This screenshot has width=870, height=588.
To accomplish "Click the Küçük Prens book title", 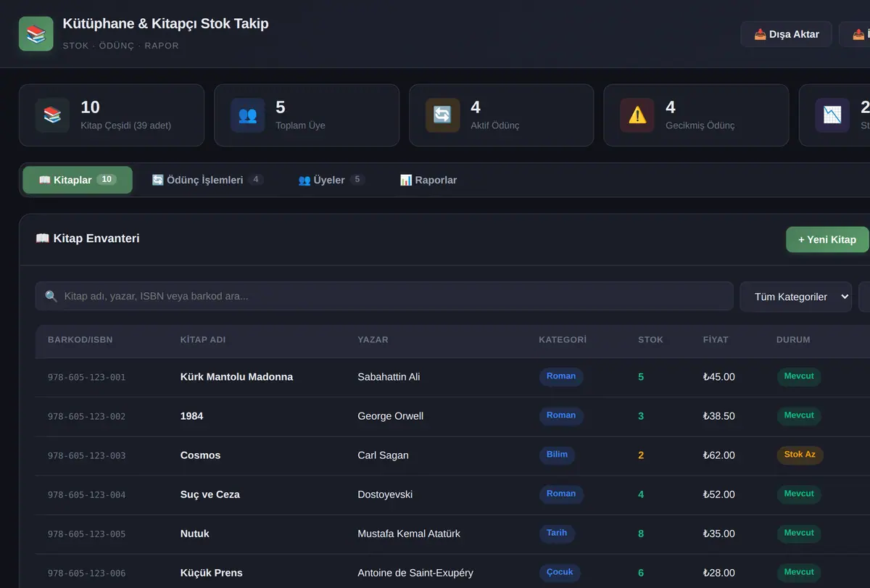I will pos(212,573).
